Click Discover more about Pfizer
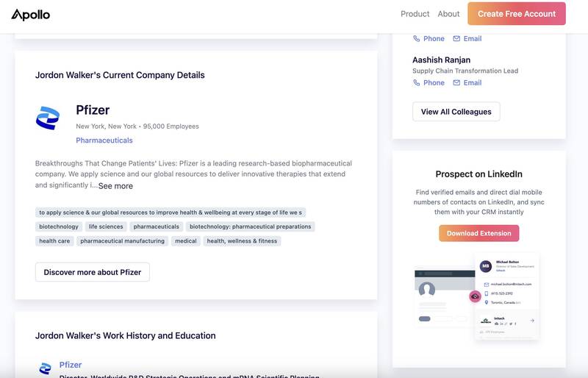Image resolution: width=588 pixels, height=378 pixels. [x=93, y=272]
